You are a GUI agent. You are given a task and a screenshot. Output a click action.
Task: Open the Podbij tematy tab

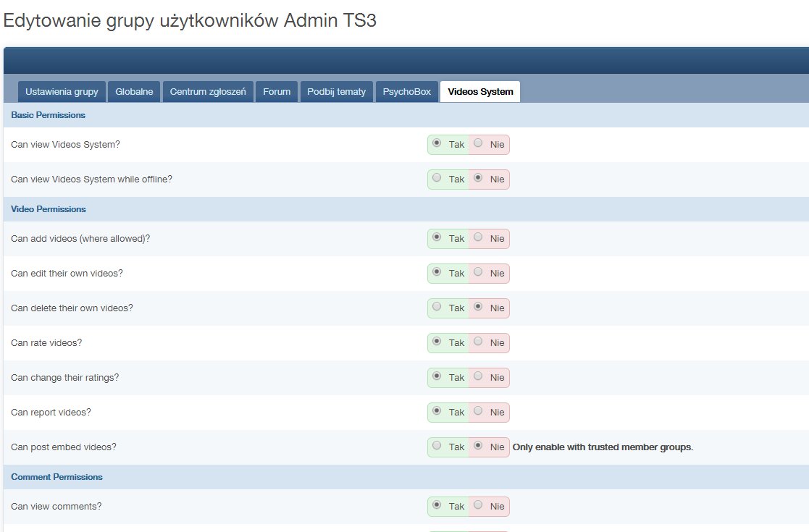click(x=337, y=92)
